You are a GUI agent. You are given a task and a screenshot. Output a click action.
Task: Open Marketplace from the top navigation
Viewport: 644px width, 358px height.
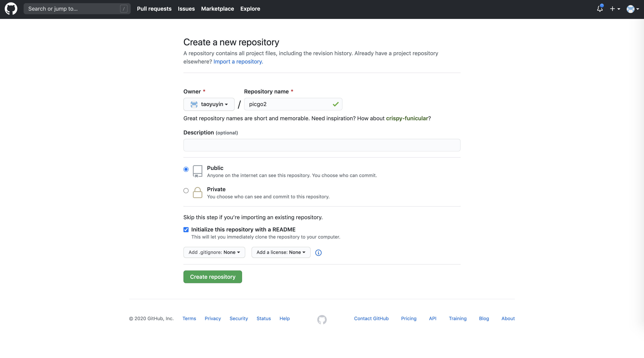coord(217,9)
